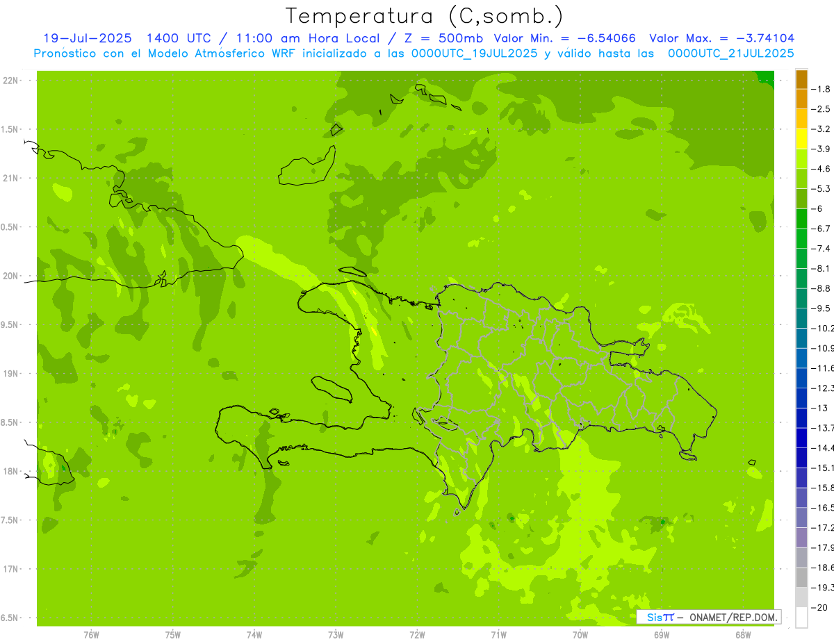Click the "-3.2" colorbar value
834x644 pixels.
pyautogui.click(x=821, y=129)
